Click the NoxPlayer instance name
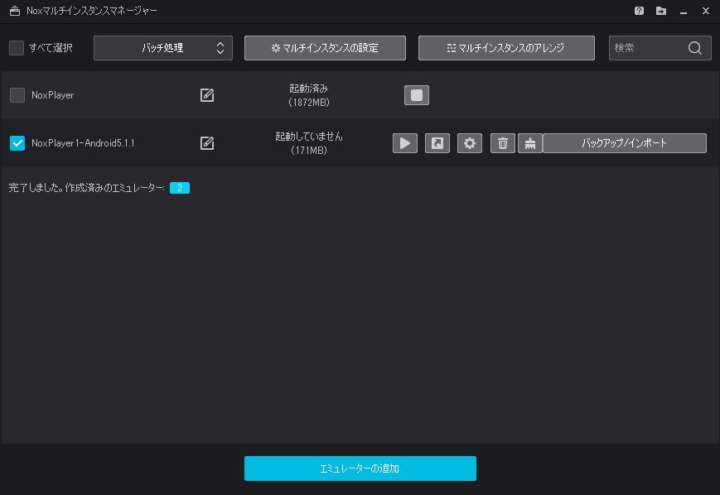 tap(52, 95)
